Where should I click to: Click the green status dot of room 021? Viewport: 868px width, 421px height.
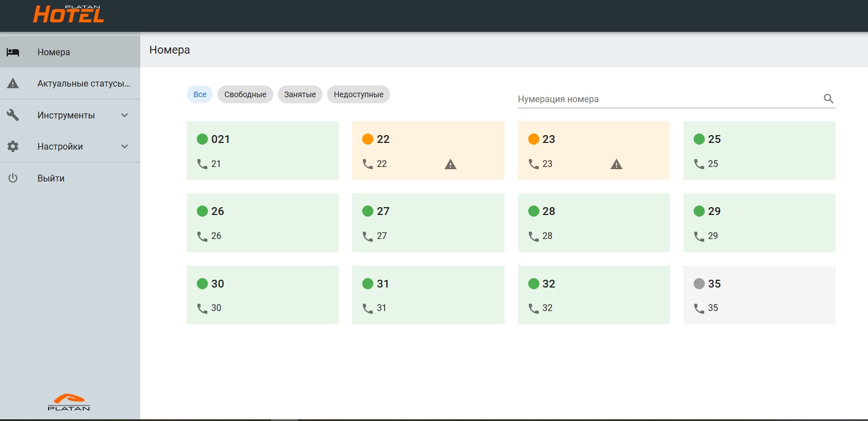[x=202, y=139]
